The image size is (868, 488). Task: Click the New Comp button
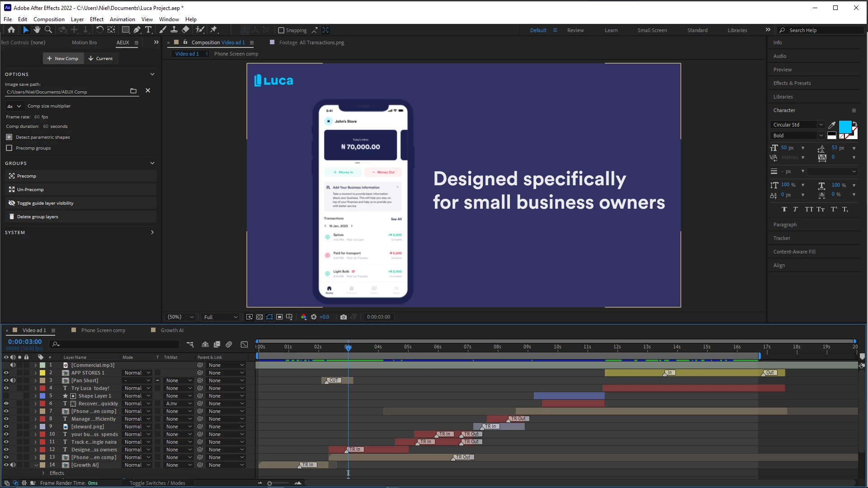63,58
